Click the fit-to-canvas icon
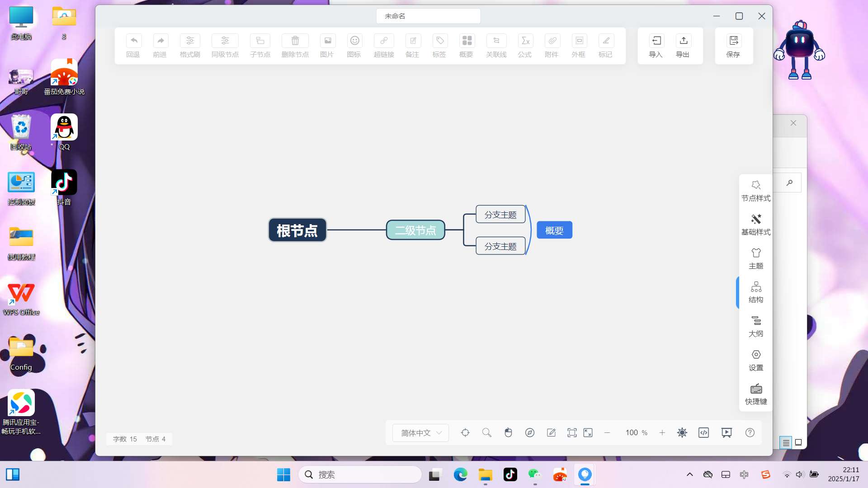Viewport: 868px width, 488px height. pos(572,433)
